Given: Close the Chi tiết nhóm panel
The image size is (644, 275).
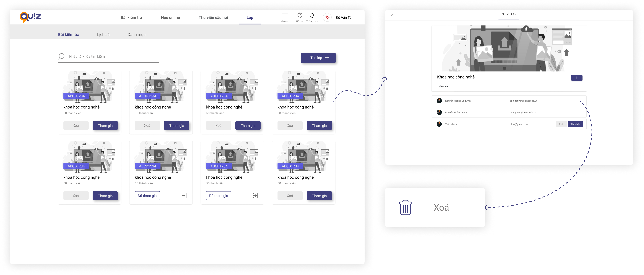Looking at the screenshot, I should point(392,15).
